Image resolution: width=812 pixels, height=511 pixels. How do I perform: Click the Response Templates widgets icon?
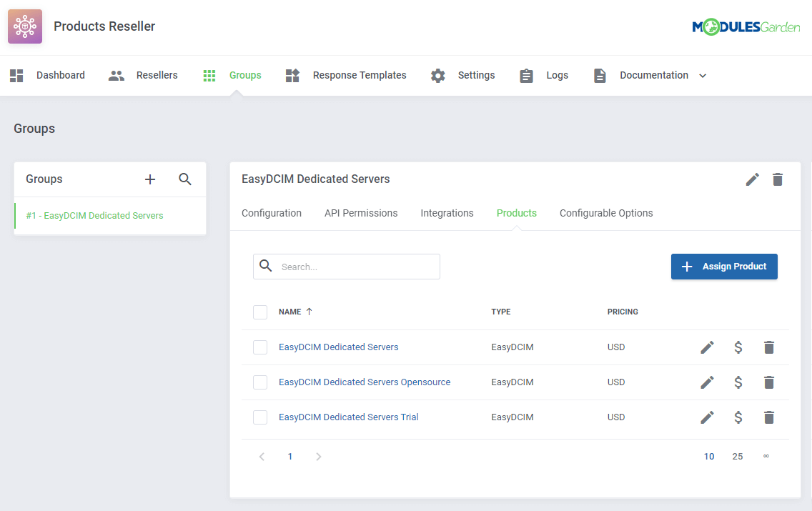(x=292, y=76)
